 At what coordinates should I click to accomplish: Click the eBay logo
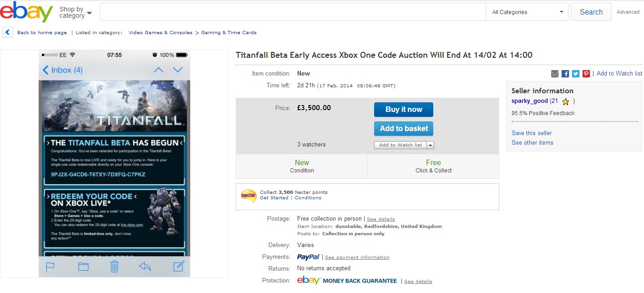tap(26, 12)
